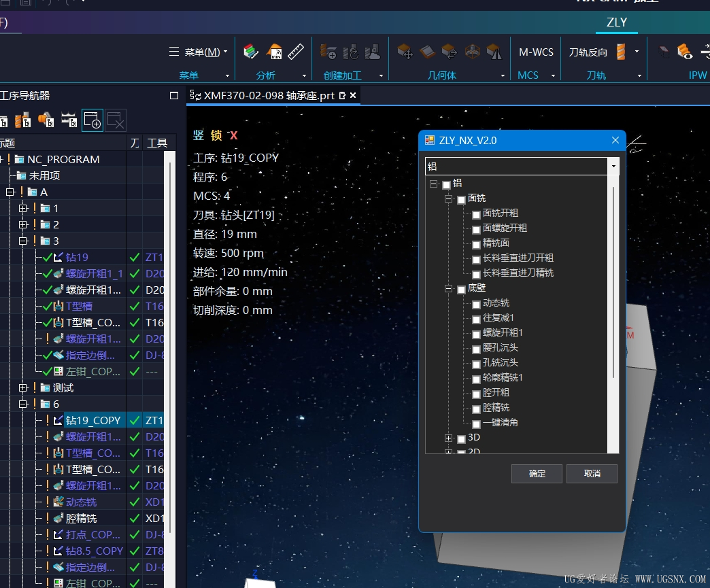710x588 pixels.
Task: Switch to machining method view in navigator
Action: click(x=69, y=120)
